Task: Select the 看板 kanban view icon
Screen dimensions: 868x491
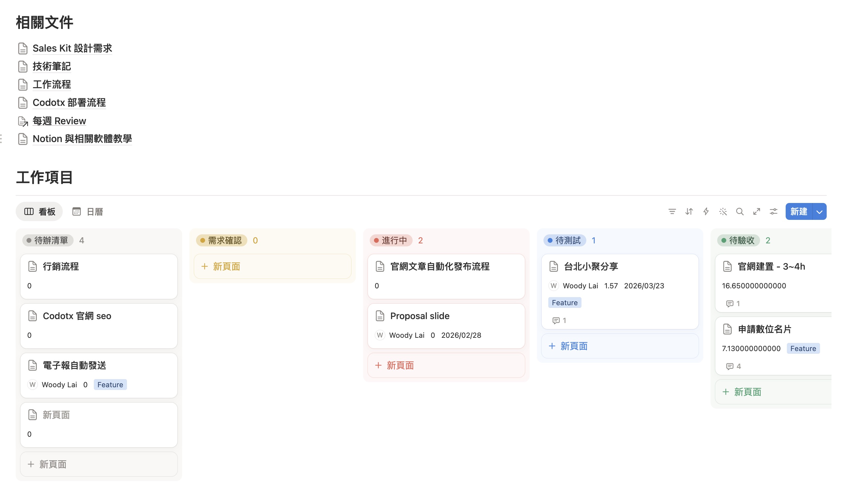Action: click(x=29, y=211)
